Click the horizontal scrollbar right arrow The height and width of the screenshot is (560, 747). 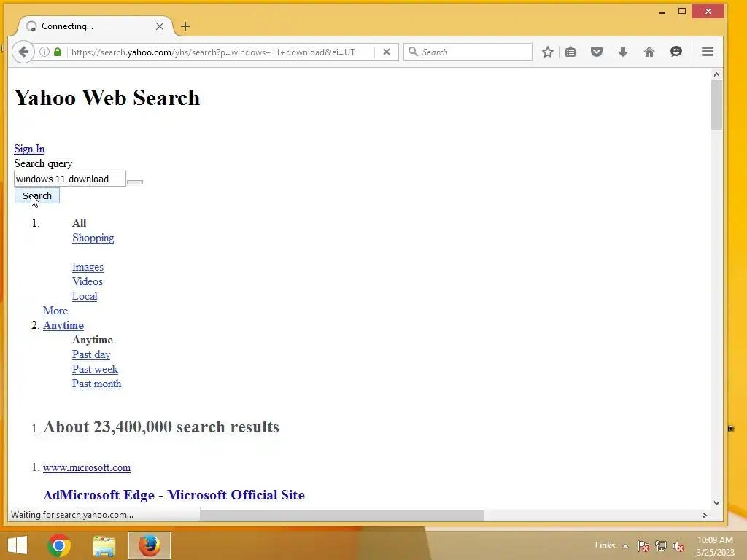point(704,515)
